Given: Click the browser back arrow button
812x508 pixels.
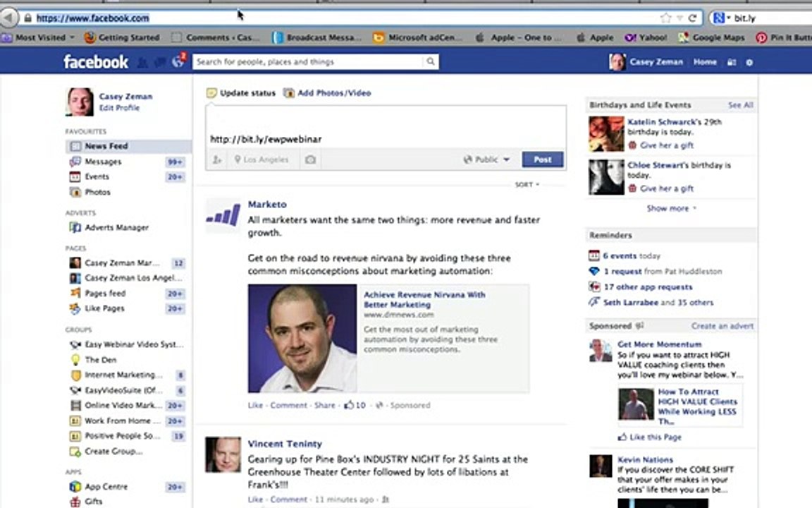Looking at the screenshot, I should 8,18.
